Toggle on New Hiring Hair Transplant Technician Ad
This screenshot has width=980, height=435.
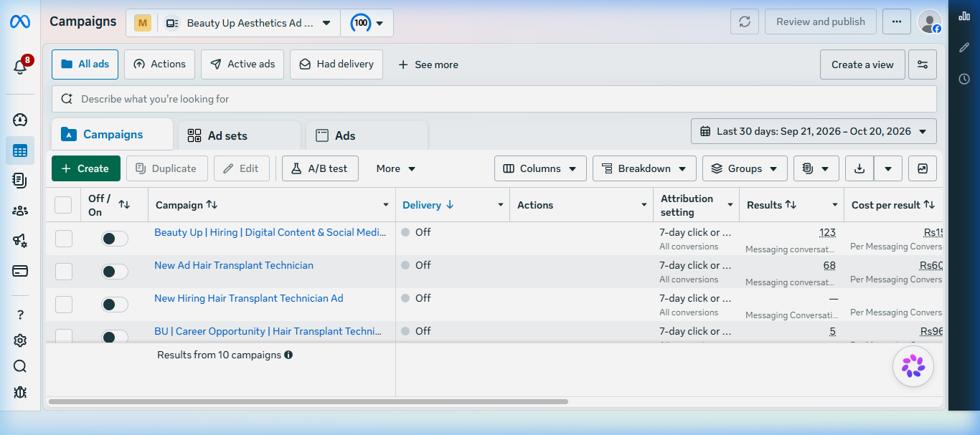(x=115, y=305)
